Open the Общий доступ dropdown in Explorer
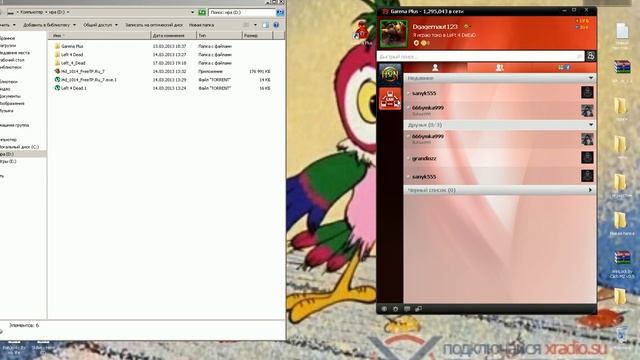This screenshot has height=360, width=640. 100,25
